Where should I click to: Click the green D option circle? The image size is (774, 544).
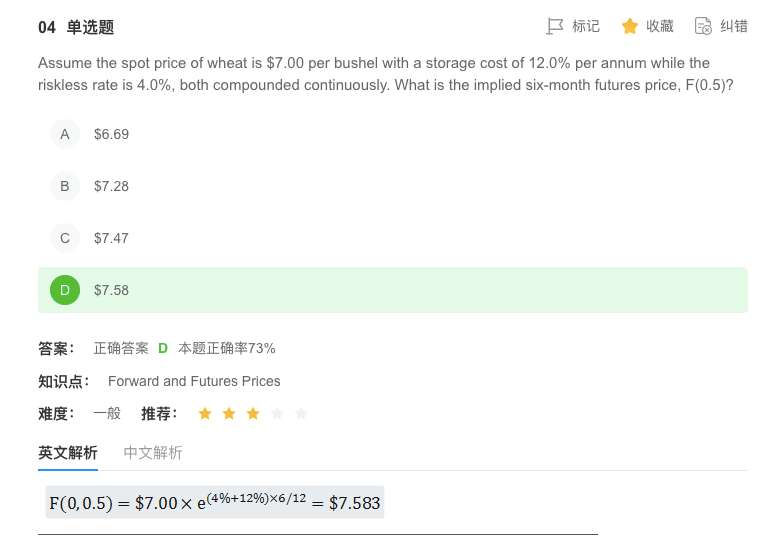point(65,290)
